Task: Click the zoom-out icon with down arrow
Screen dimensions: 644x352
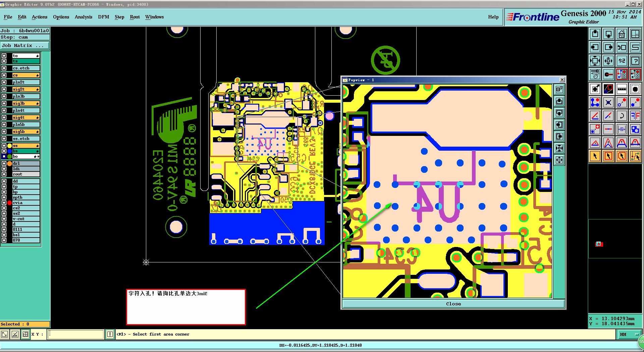Action: point(608,34)
